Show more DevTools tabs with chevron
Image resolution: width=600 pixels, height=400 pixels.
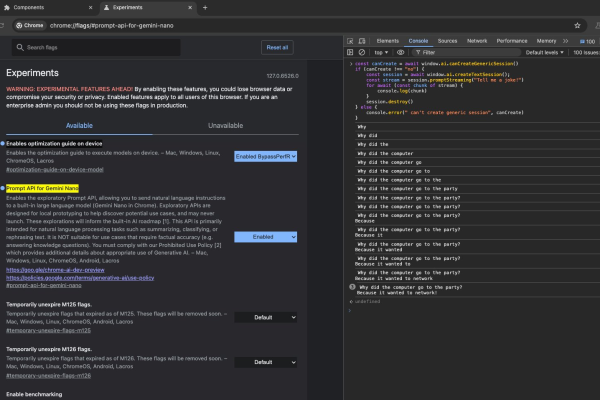(x=566, y=41)
